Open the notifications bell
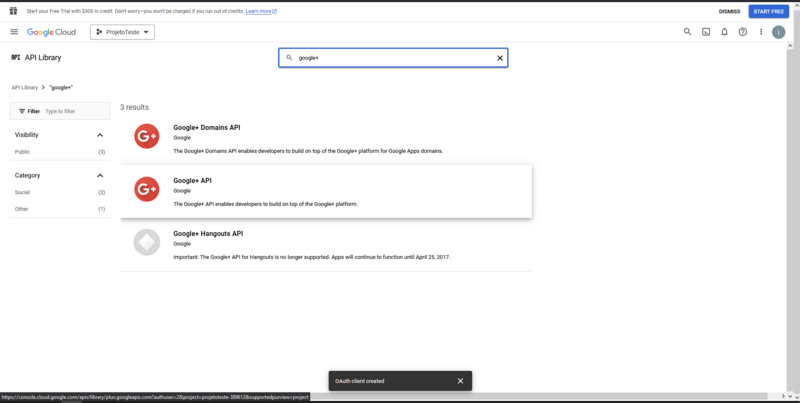 pos(724,32)
